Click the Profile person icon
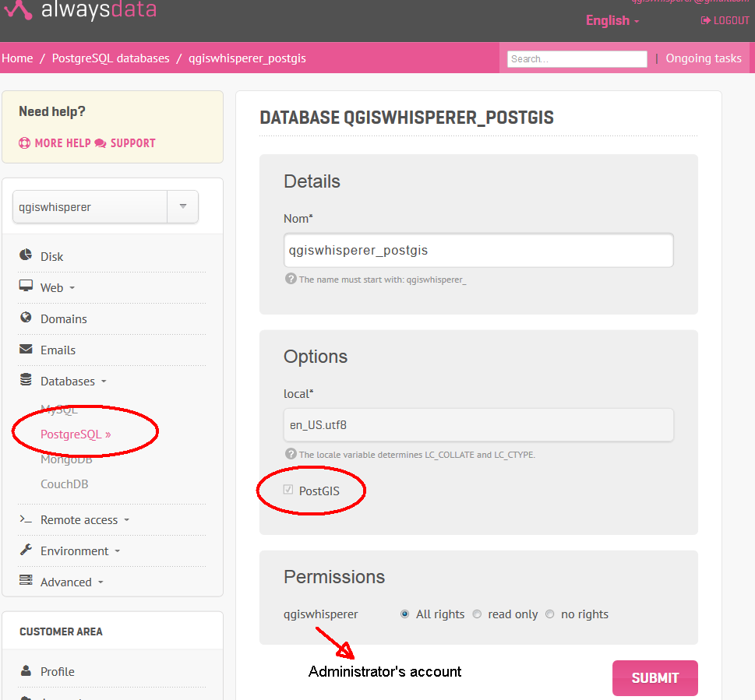 (x=26, y=670)
